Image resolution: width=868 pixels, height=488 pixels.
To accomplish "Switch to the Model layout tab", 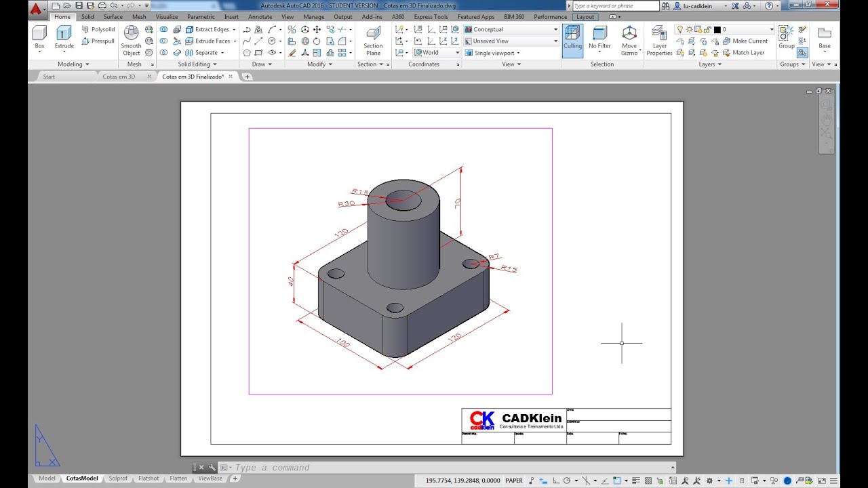I will (47, 479).
